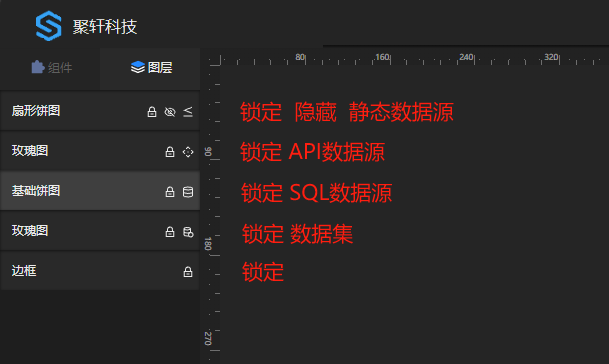
Task: Toggle the hidden eye icon on 扇形饼图
Action: pos(170,112)
